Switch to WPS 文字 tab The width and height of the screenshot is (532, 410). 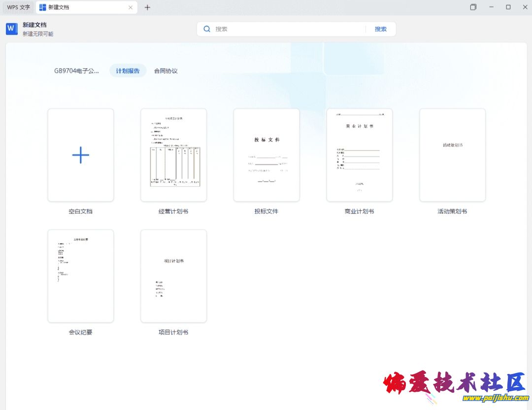pos(18,7)
